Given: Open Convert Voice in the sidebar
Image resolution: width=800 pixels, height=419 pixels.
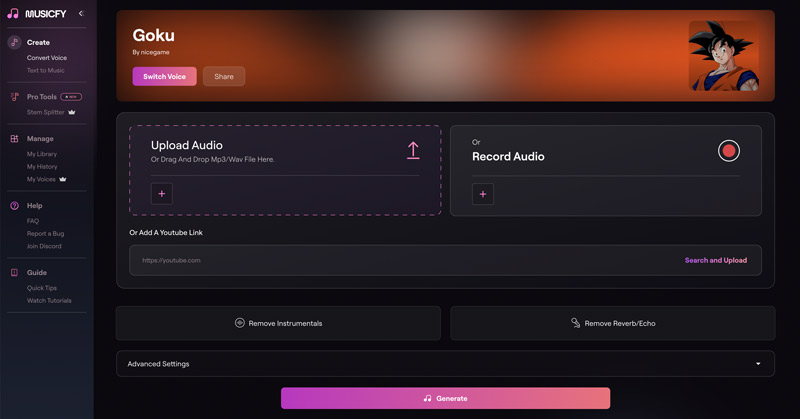Looking at the screenshot, I should pos(47,58).
